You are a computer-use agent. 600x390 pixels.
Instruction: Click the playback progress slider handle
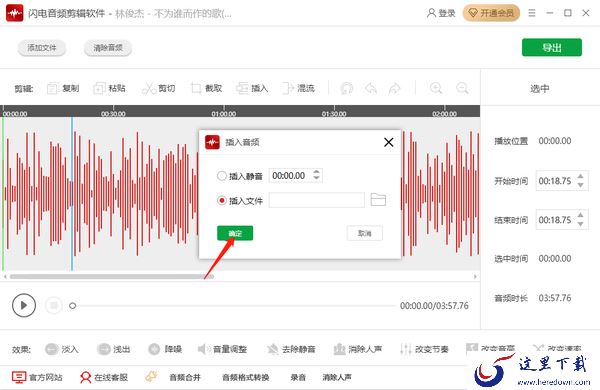coord(72,305)
